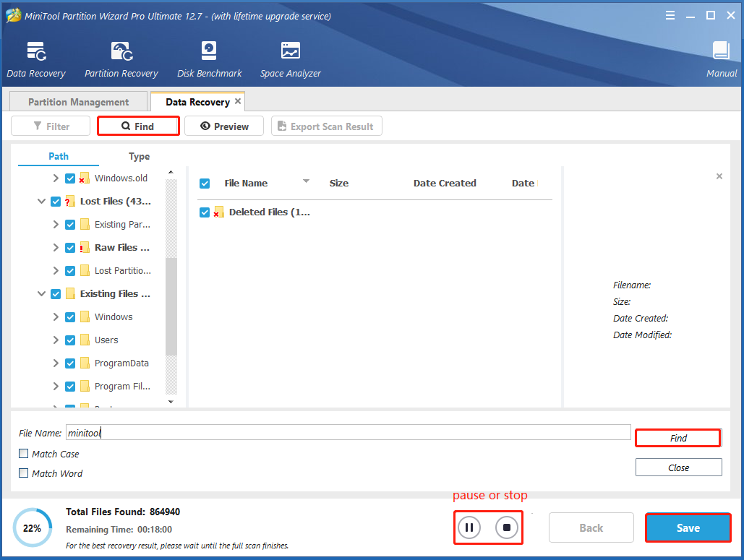Click the Preview toolbar button
This screenshot has width=744, height=560.
(224, 126)
